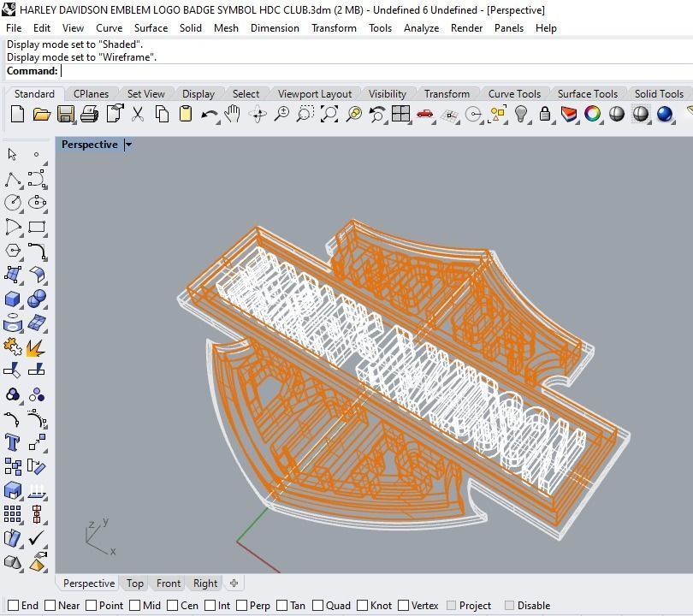This screenshot has width=693, height=616.
Task: Switch to Right viewport tab
Action: pyautogui.click(x=205, y=583)
